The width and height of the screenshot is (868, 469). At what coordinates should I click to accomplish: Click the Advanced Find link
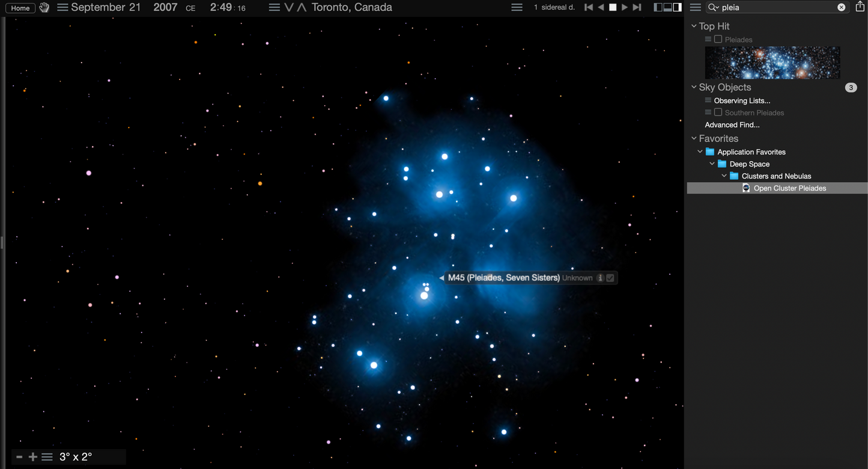tap(732, 125)
